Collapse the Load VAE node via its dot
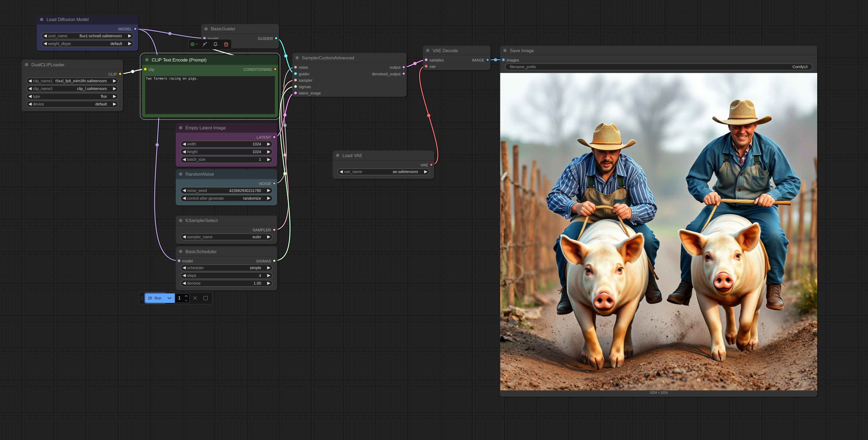The width and height of the screenshot is (868, 440). pyautogui.click(x=338, y=155)
